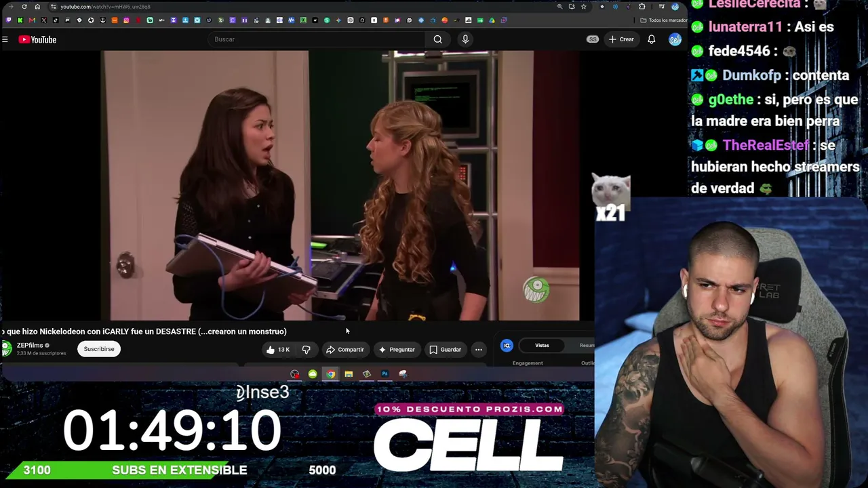868x488 pixels.
Task: Open YouTube notifications bell
Action: [x=652, y=39]
